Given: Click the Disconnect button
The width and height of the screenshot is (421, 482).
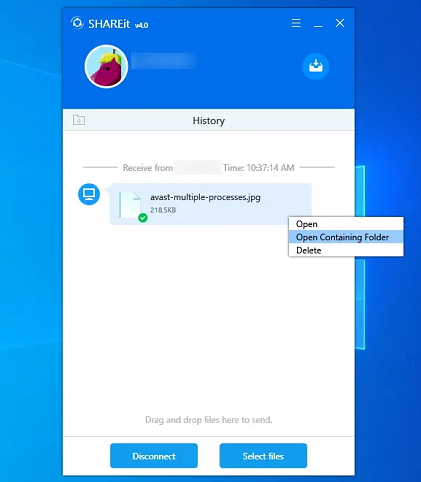Looking at the screenshot, I should click(x=154, y=456).
